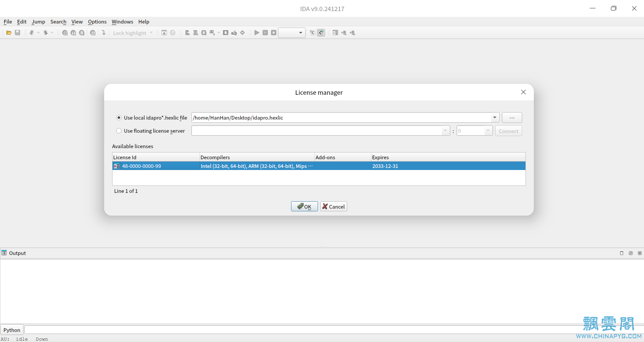
Task: Open the Search menu
Action: click(58, 22)
